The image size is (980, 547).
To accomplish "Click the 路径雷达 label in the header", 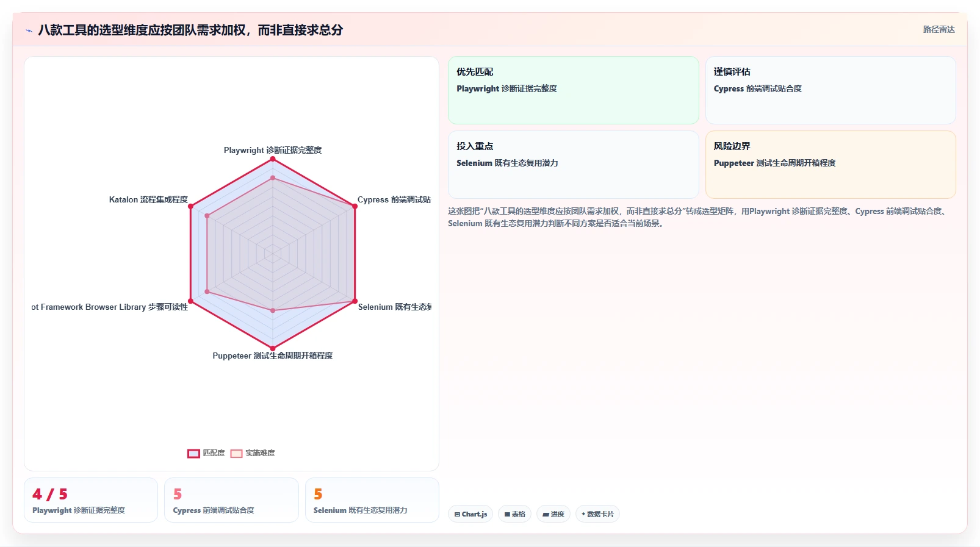I will pyautogui.click(x=939, y=29).
